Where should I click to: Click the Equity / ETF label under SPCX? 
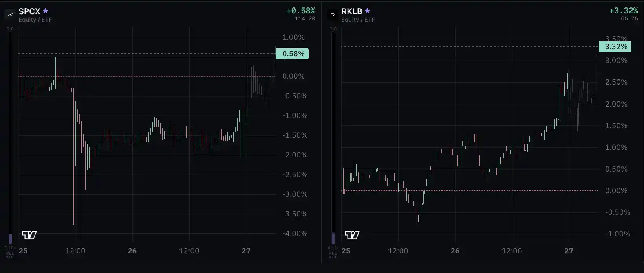(35, 20)
